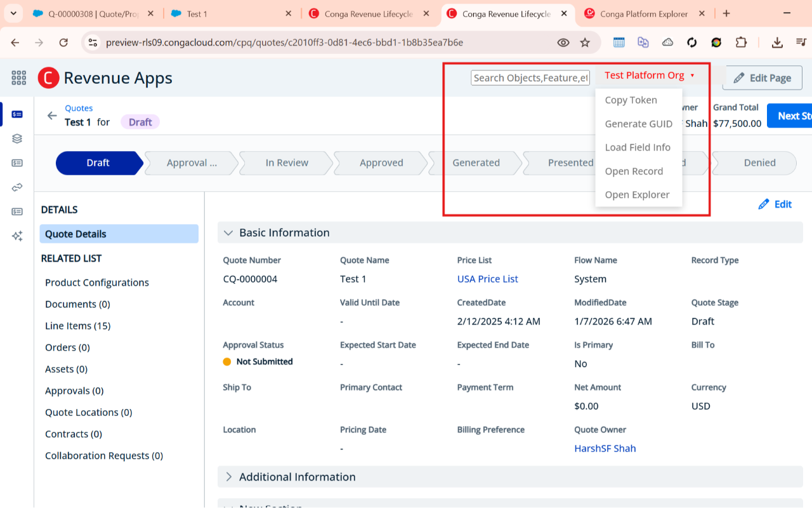
Task: Open the Revenue Apps launcher grid icon
Action: click(x=18, y=77)
